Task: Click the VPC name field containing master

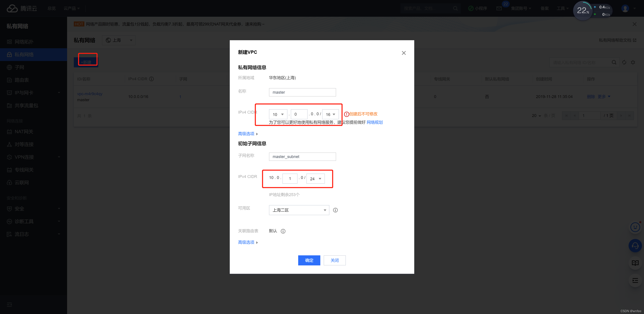Action: pos(302,92)
